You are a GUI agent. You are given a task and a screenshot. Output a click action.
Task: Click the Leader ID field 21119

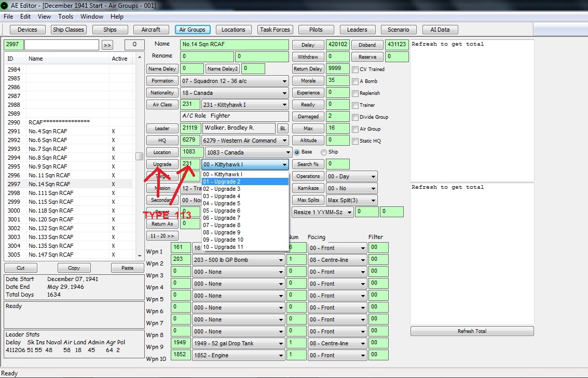(x=190, y=128)
